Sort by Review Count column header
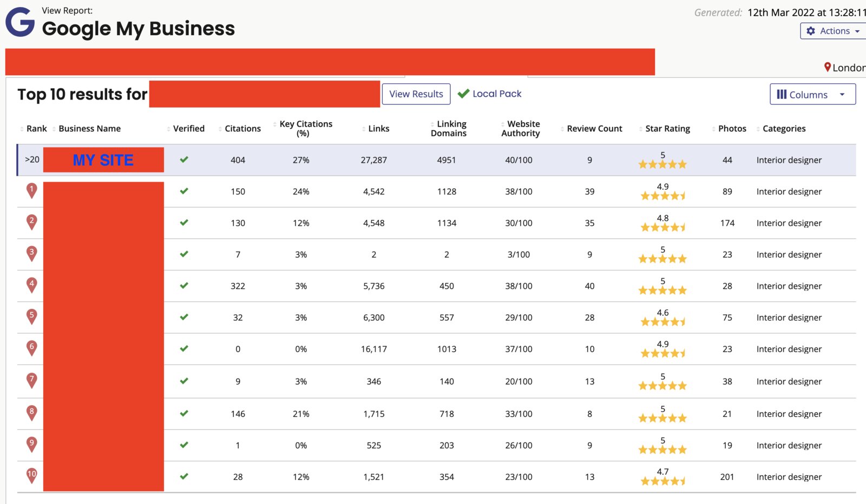866x504 pixels. [594, 129]
